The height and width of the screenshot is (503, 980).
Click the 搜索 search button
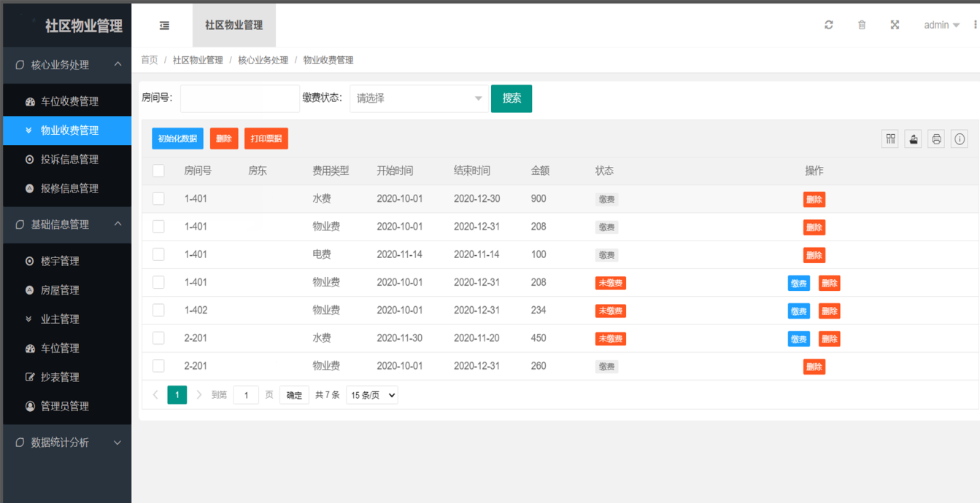[x=512, y=98]
